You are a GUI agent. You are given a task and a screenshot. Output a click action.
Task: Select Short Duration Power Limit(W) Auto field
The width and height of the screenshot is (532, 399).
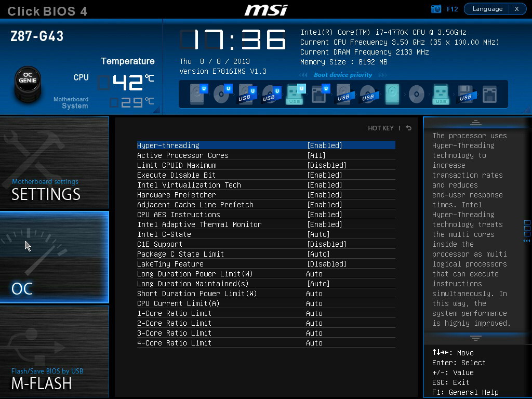314,293
